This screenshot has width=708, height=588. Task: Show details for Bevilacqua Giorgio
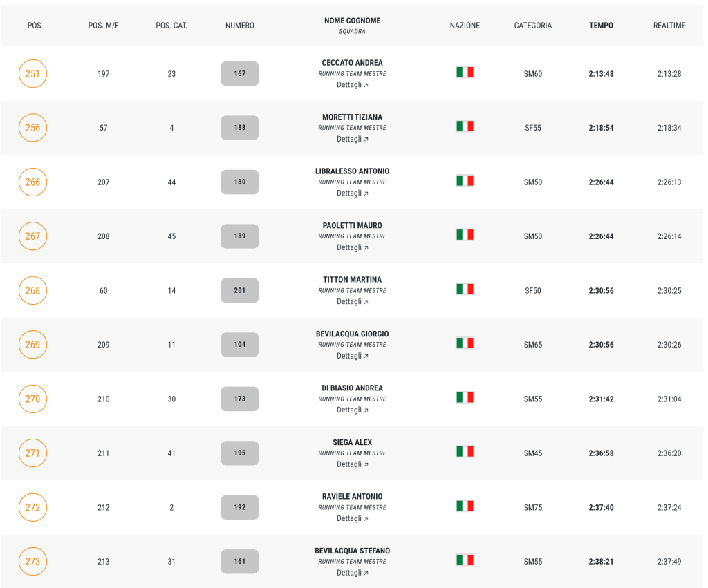[352, 356]
